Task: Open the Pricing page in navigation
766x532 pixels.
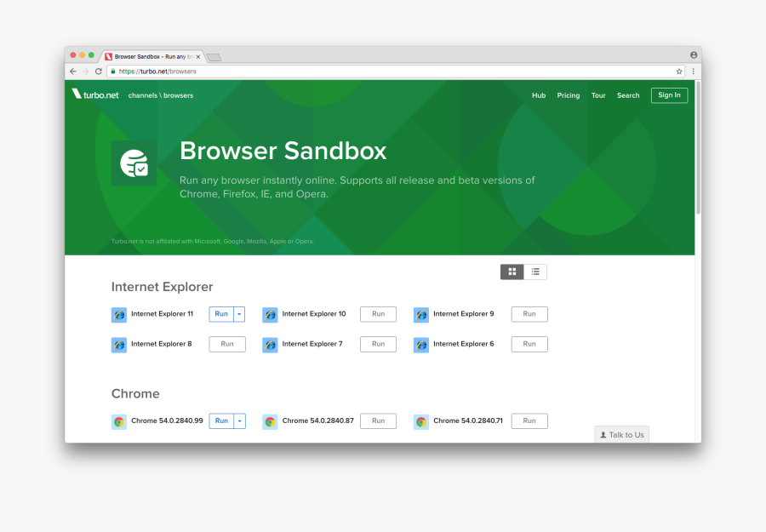Action: pos(569,95)
